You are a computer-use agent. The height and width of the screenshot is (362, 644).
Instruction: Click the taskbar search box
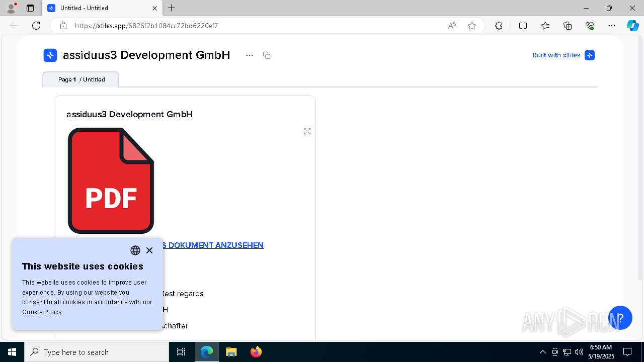point(97,352)
